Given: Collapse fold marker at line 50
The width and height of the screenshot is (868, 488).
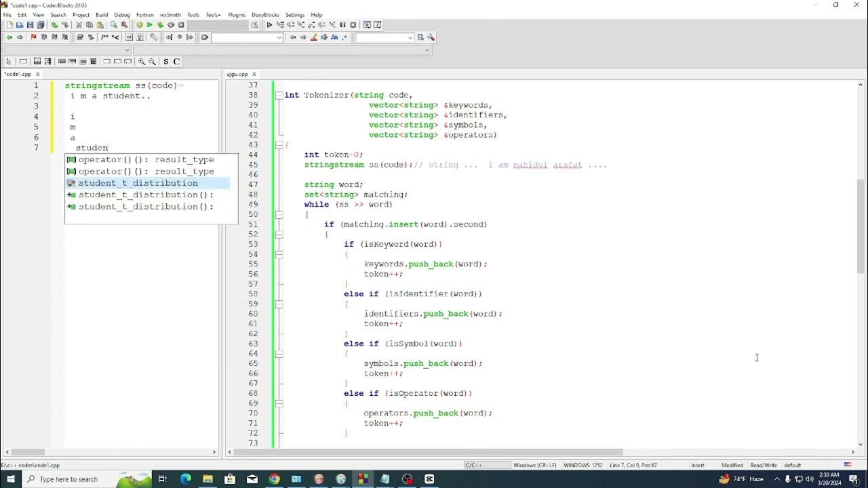Looking at the screenshot, I should pos(279,214).
